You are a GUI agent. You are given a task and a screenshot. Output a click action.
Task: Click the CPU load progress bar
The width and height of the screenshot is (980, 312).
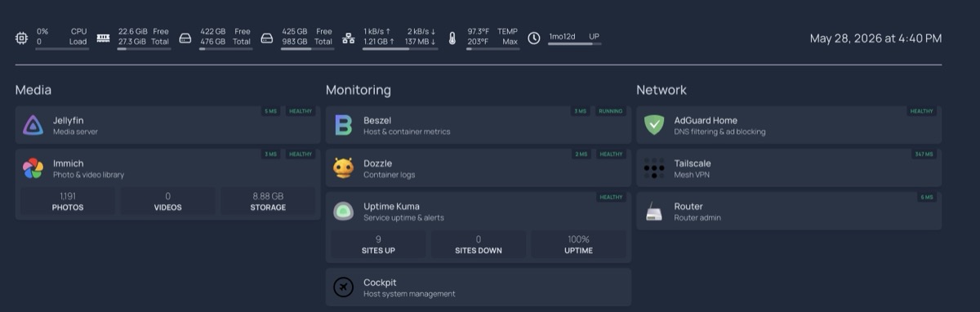click(x=62, y=49)
